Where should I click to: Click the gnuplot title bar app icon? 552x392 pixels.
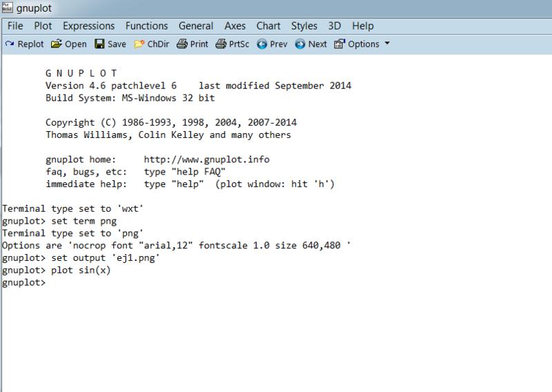[x=7, y=8]
